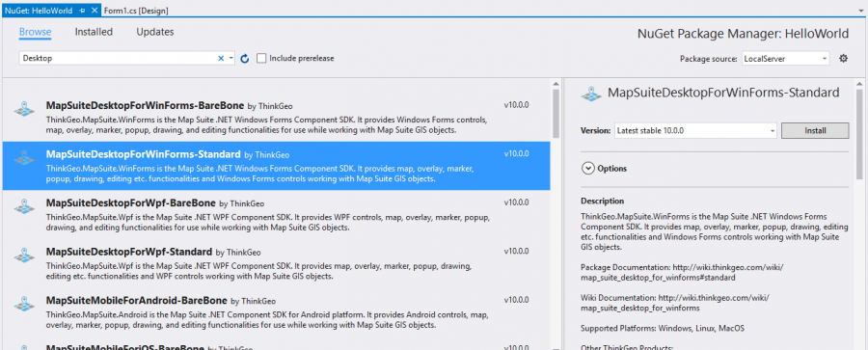This screenshot has height=350, width=868.
Task: Clear the Desktop search text
Action: 221,58
